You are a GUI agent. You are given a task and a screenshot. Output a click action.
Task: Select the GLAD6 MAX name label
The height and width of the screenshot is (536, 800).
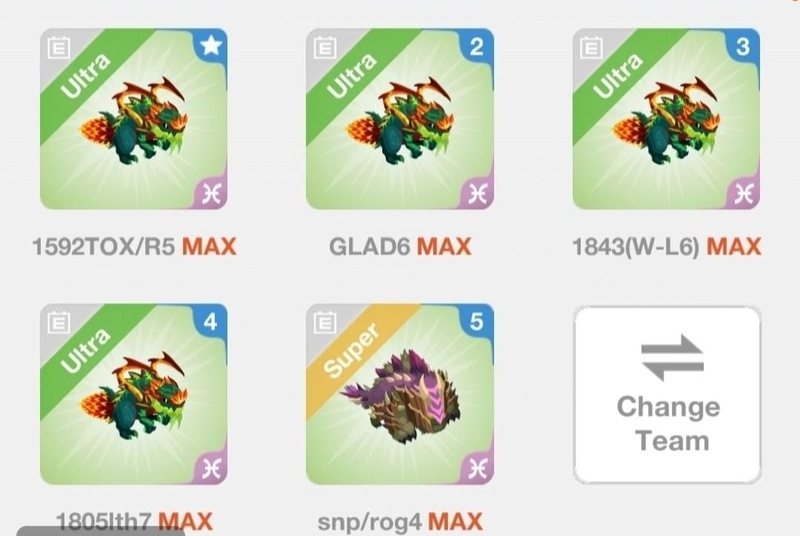click(x=400, y=247)
